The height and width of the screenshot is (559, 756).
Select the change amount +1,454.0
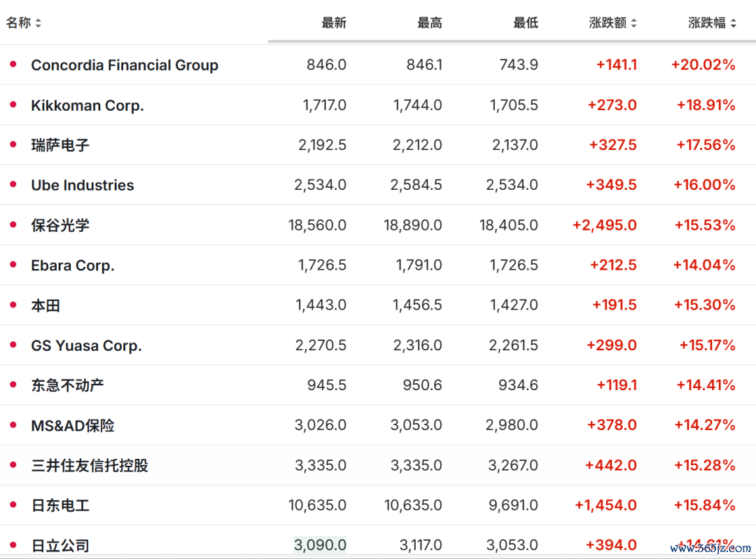click(605, 505)
